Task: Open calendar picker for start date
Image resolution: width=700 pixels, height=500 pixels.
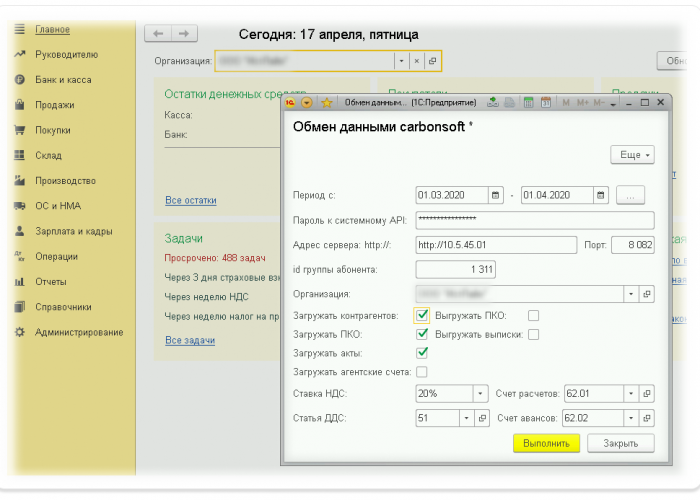Action: pyautogui.click(x=496, y=196)
